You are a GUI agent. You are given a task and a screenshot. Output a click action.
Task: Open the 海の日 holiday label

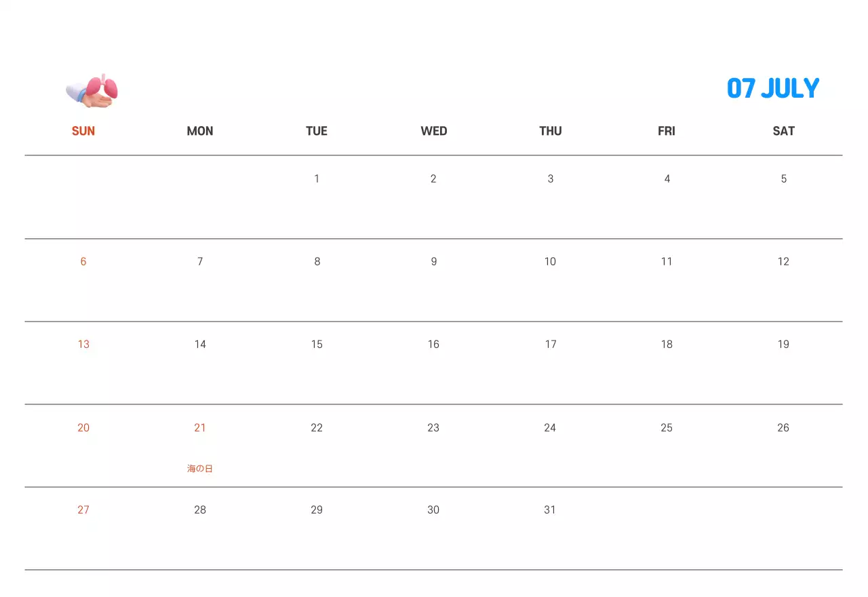pyautogui.click(x=200, y=469)
